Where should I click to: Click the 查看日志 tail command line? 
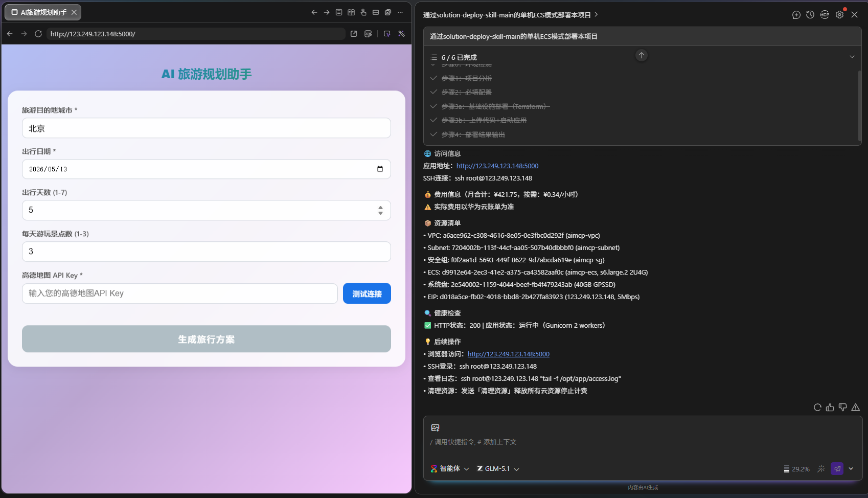tap(522, 378)
